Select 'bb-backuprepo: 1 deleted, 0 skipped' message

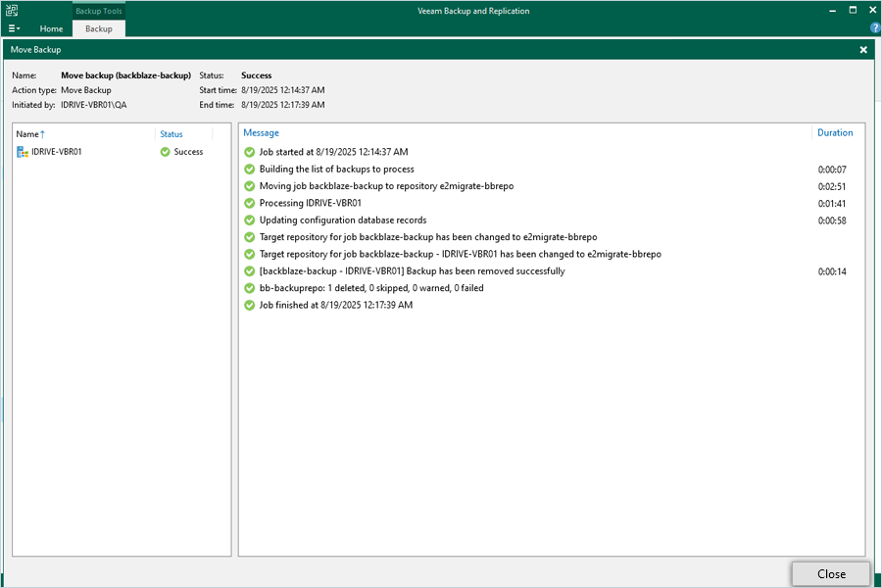[x=371, y=288]
